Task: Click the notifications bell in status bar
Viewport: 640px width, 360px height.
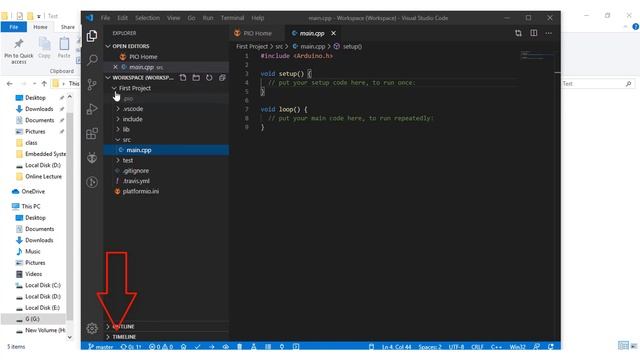Action: [x=551, y=347]
